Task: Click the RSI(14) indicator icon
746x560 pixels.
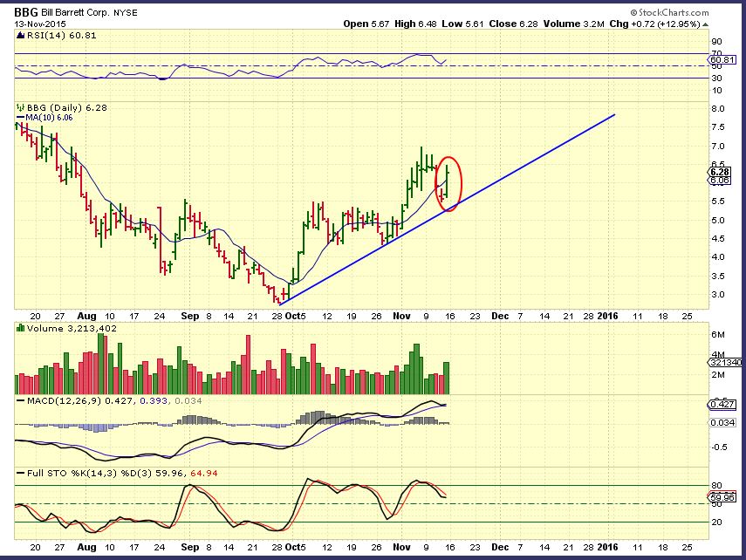Action: tap(20, 36)
